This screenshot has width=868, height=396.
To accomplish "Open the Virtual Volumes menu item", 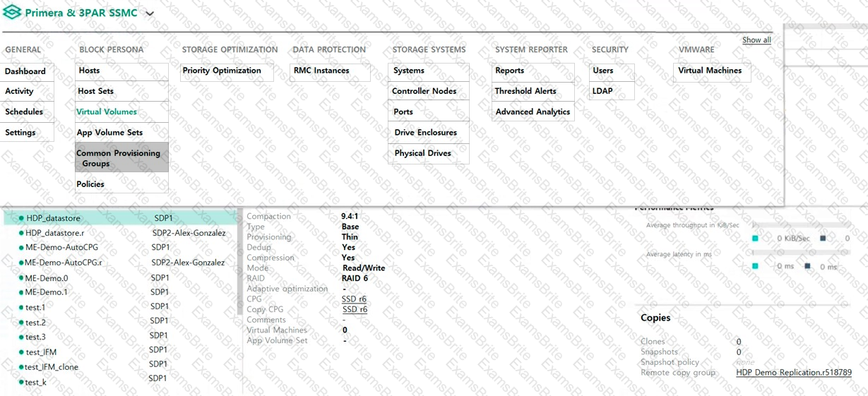I will pyautogui.click(x=107, y=112).
